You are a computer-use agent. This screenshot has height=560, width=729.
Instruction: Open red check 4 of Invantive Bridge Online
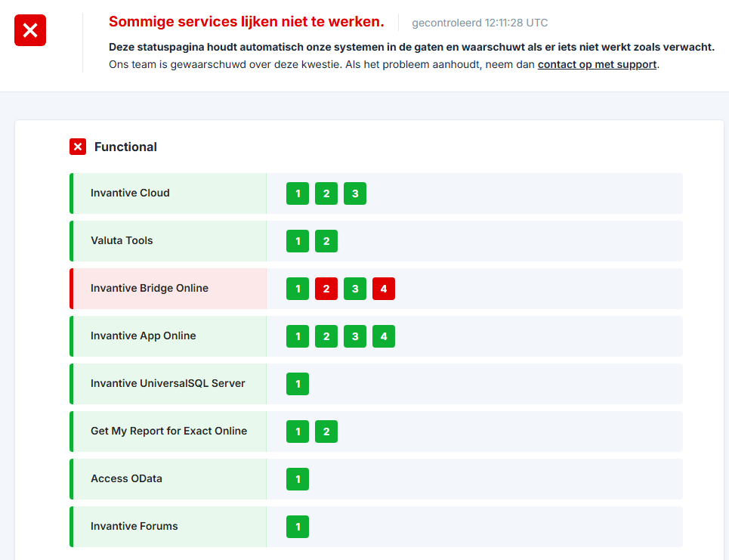pyautogui.click(x=384, y=289)
